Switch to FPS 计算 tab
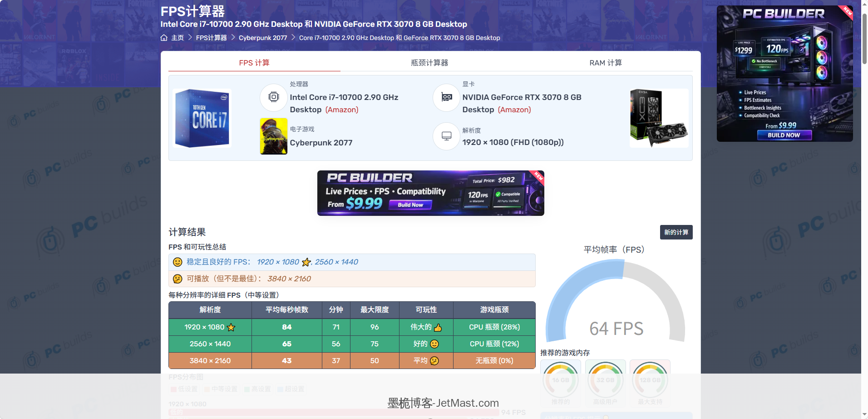 (x=254, y=63)
